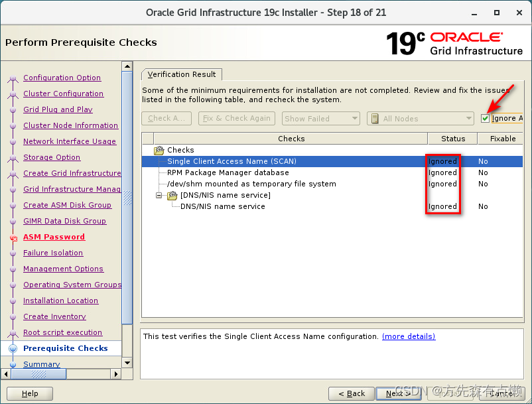Click the sidebar horizontal scroll right arrow
532x404 pixels.
(x=115, y=374)
